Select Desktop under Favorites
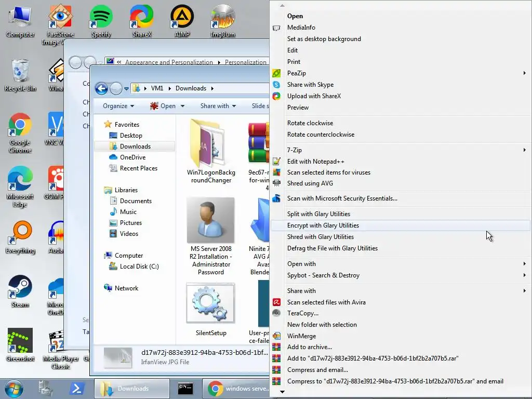The image size is (532, 399). [131, 136]
